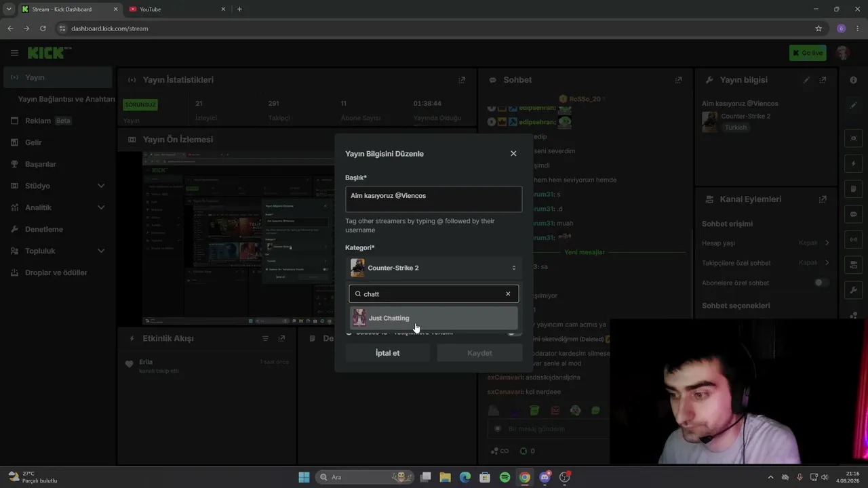Click the lightning bolt icon in right rail
Screen dimensions: 868x488
853,164
